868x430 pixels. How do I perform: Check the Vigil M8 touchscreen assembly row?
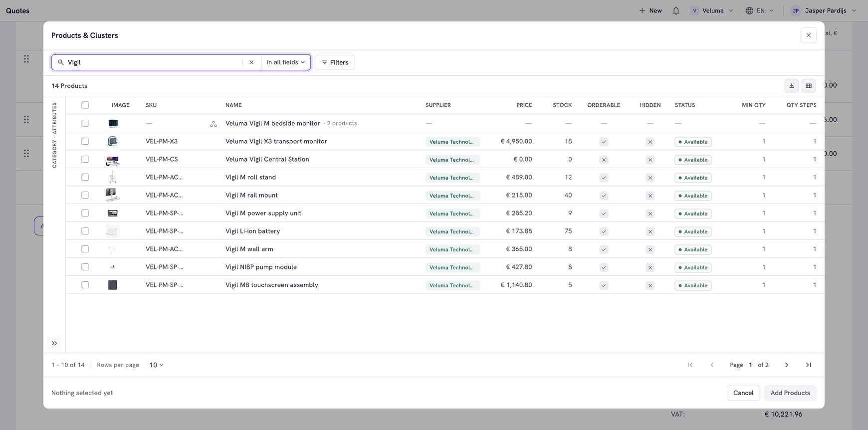point(85,285)
